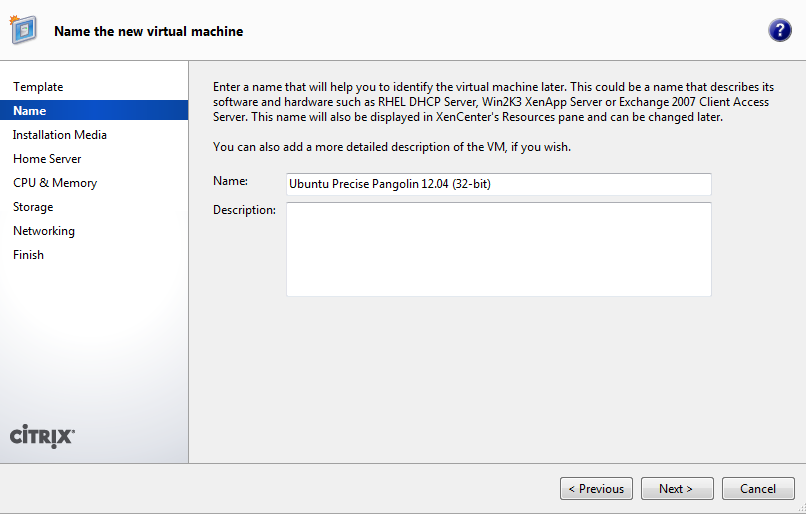The image size is (806, 514).
Task: Select the Finish step in sidebar
Action: pos(28,255)
